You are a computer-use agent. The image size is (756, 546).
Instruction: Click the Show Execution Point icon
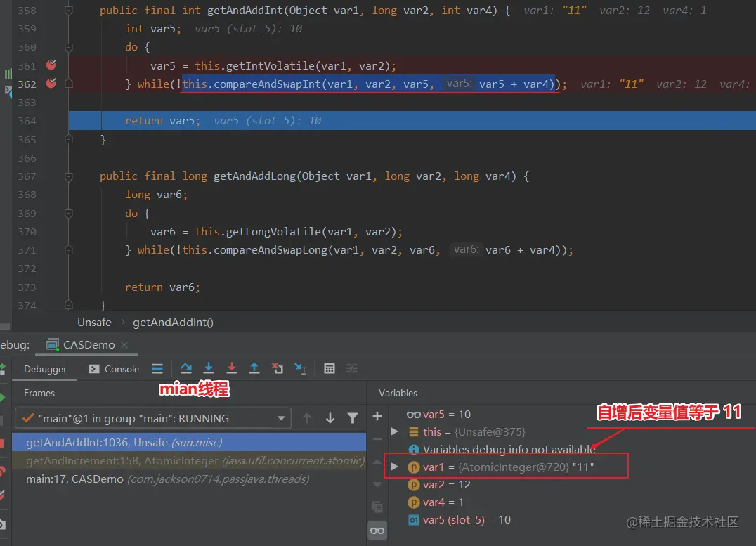(157, 369)
